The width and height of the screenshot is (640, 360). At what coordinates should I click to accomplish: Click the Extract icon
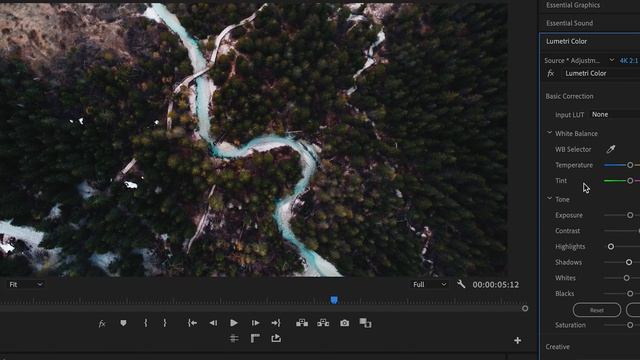pos(323,323)
